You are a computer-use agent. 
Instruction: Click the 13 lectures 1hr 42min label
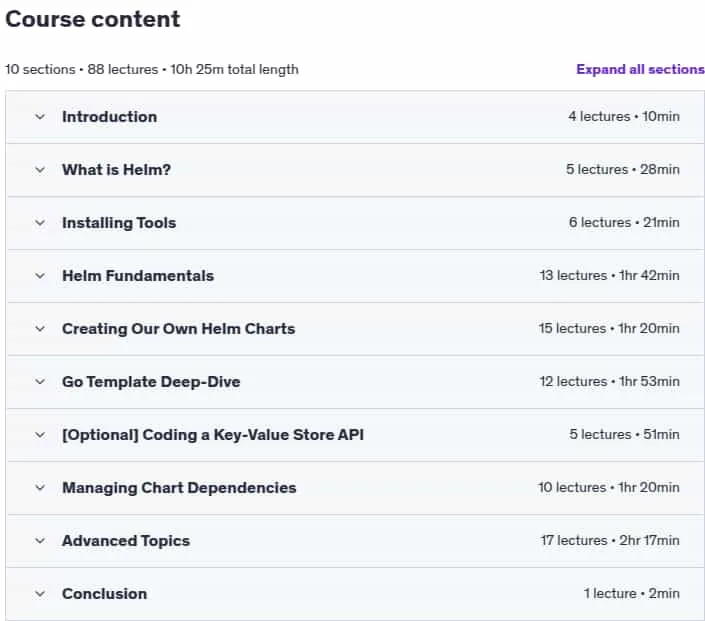[610, 275]
